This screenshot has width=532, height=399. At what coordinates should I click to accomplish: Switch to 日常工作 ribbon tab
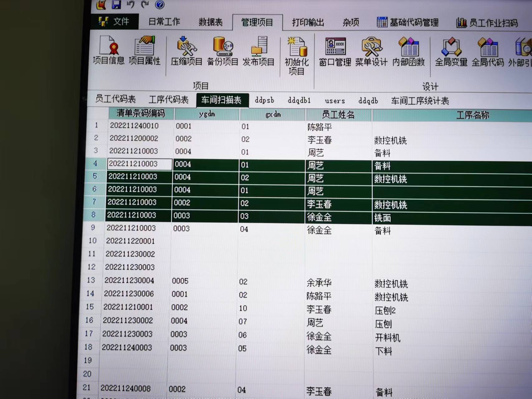click(164, 22)
